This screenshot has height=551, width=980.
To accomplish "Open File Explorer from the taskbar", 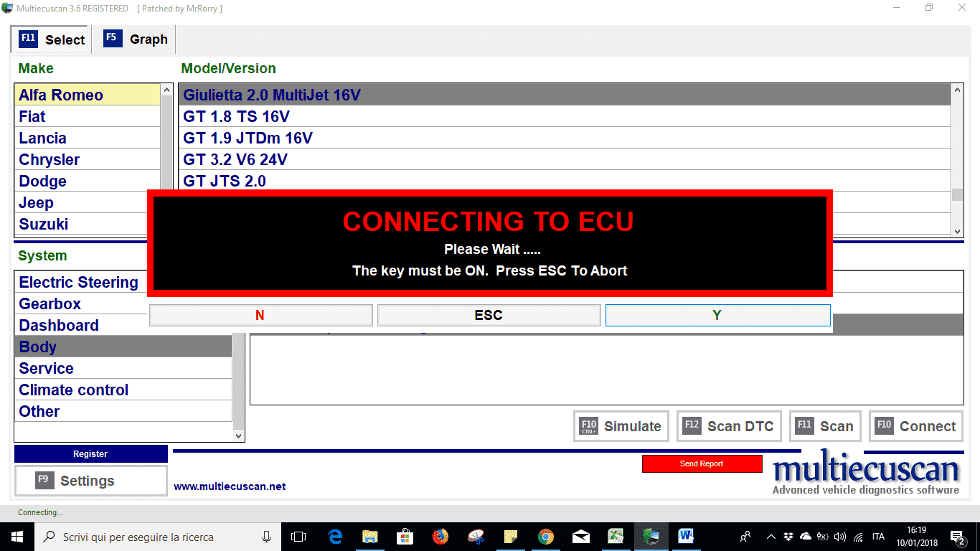I will pos(370,536).
